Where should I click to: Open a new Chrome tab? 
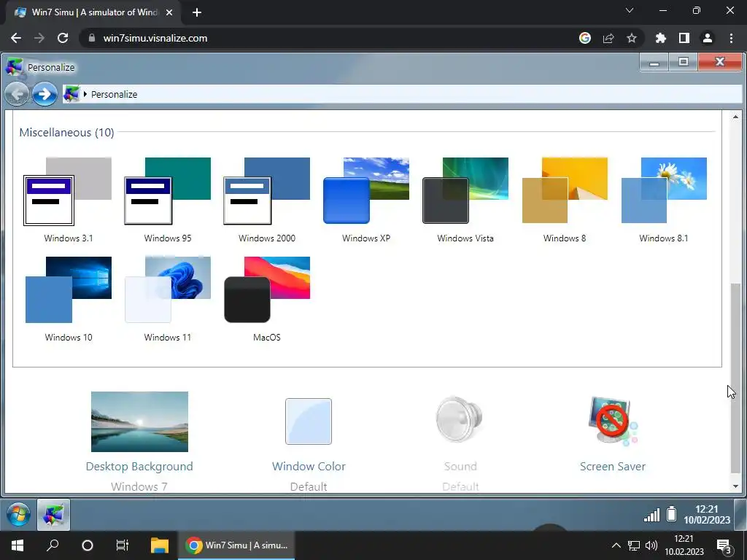(x=197, y=12)
